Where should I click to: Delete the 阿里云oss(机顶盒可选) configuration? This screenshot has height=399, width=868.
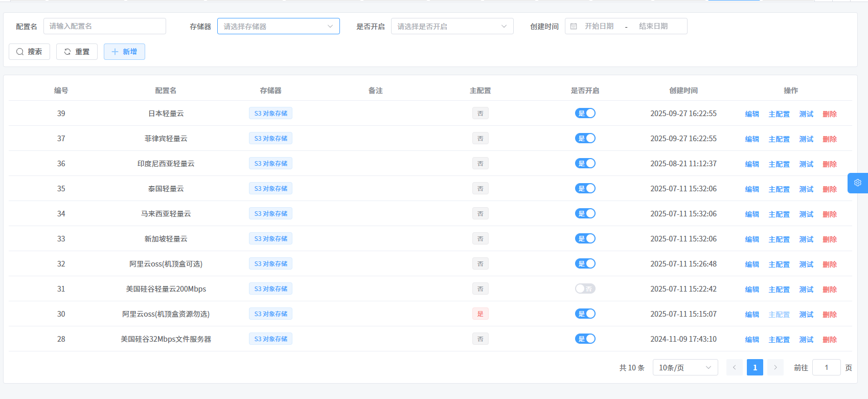point(830,264)
